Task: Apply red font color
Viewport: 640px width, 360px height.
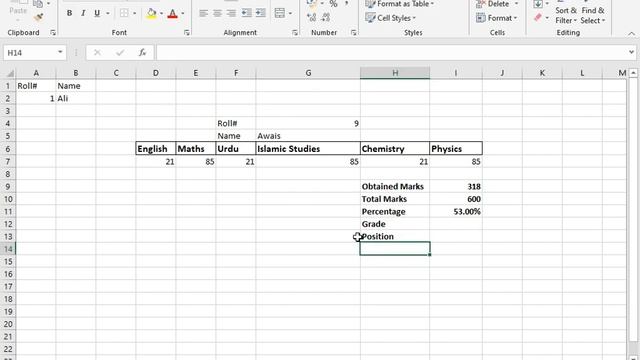Action: point(173,13)
